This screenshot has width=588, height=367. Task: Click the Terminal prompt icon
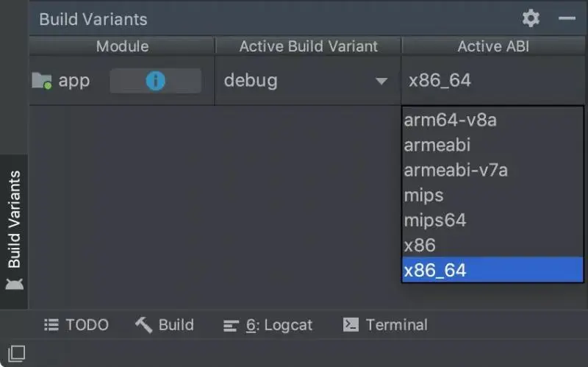[x=351, y=324]
